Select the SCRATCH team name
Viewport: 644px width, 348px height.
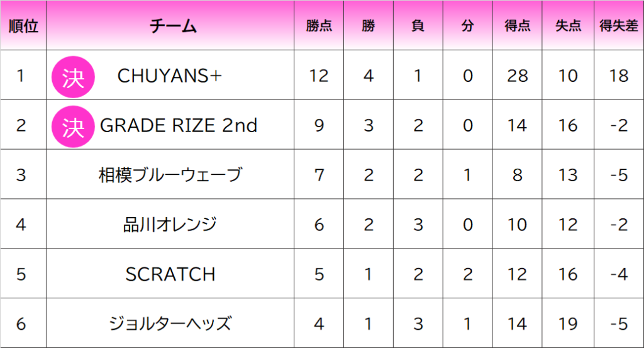[x=170, y=274]
